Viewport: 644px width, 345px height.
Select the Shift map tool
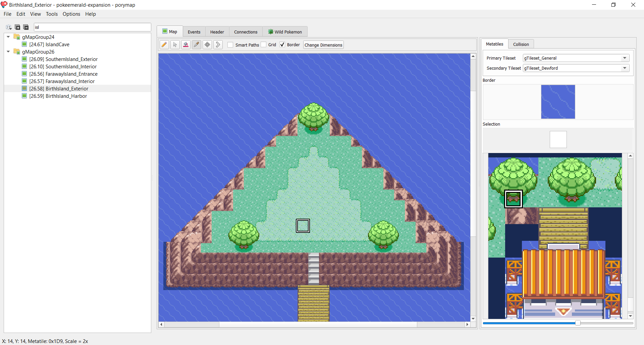tap(218, 45)
